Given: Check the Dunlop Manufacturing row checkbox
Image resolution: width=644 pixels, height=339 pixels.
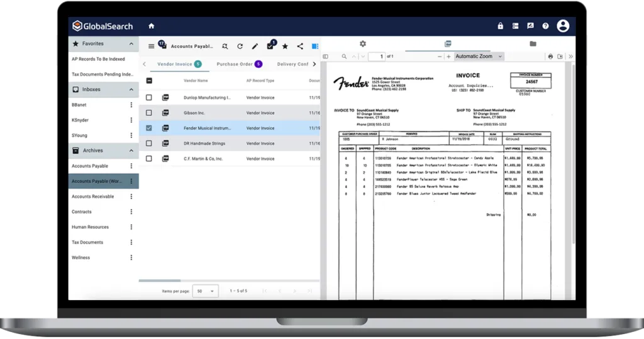Looking at the screenshot, I should tap(149, 97).
